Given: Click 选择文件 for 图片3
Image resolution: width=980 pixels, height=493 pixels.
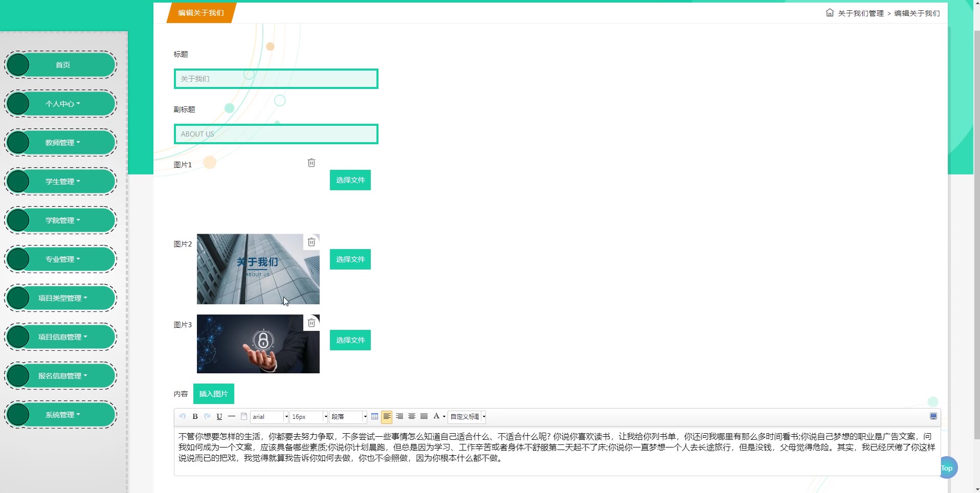Looking at the screenshot, I should [350, 340].
